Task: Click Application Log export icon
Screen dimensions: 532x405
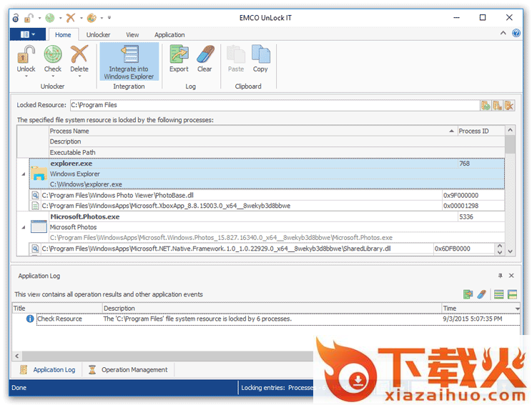Action: (x=468, y=294)
